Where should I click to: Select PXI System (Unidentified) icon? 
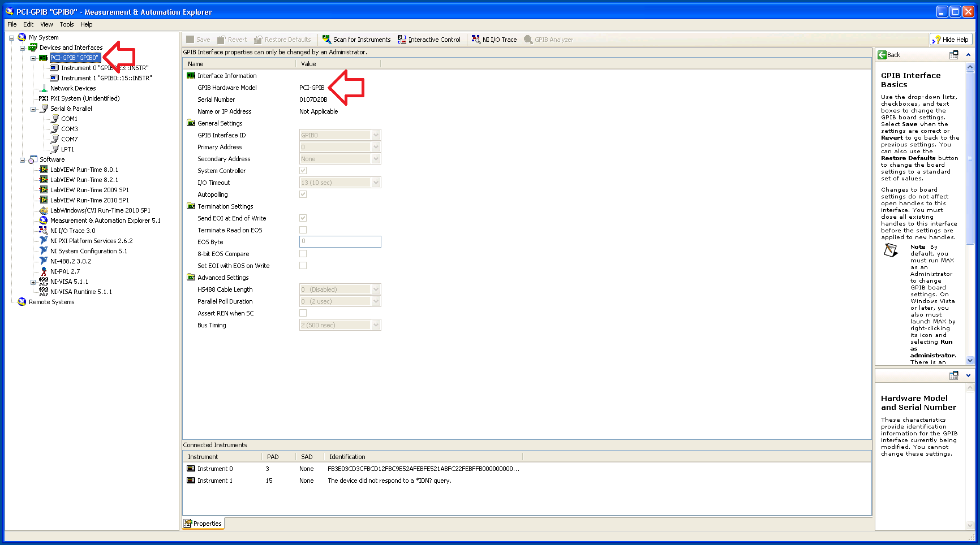tap(44, 98)
